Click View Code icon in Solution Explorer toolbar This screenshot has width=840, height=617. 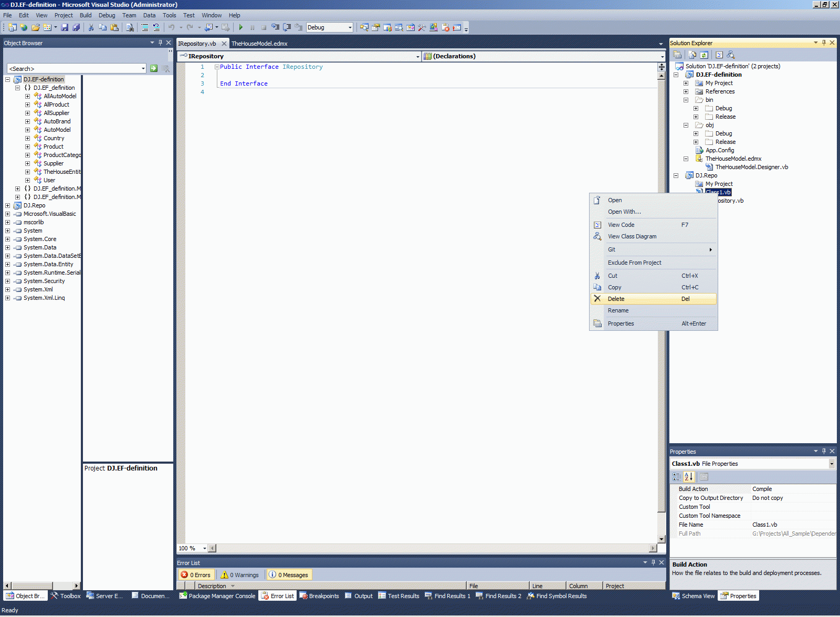[x=719, y=55]
